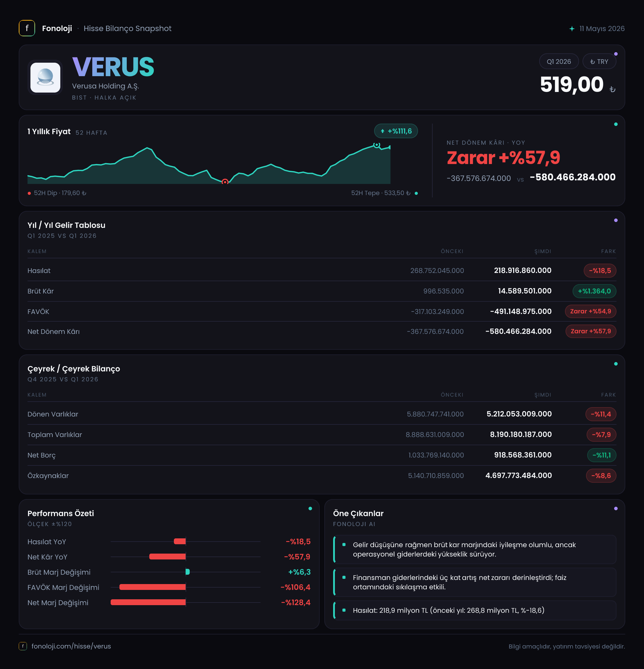Click the Net Borç value 918.568.361.000
This screenshot has width=644, height=669.
coord(523,455)
